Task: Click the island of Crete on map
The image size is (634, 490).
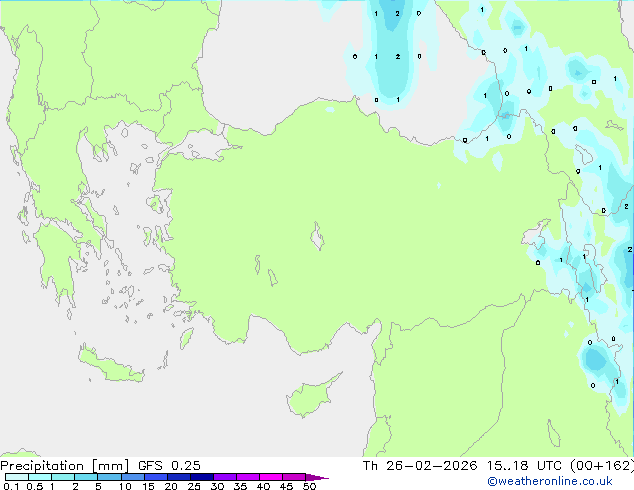Action: coord(110,365)
